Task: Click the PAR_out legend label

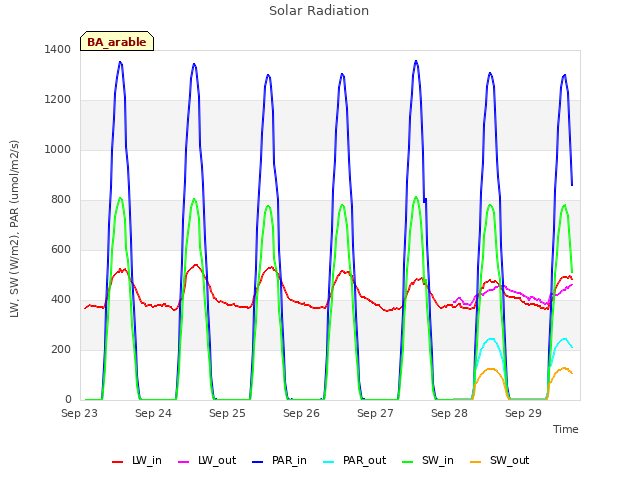Action: pyautogui.click(x=364, y=461)
